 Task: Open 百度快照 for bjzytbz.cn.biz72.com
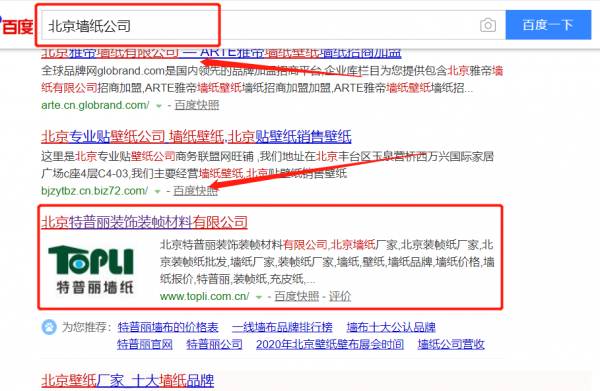tap(196, 191)
